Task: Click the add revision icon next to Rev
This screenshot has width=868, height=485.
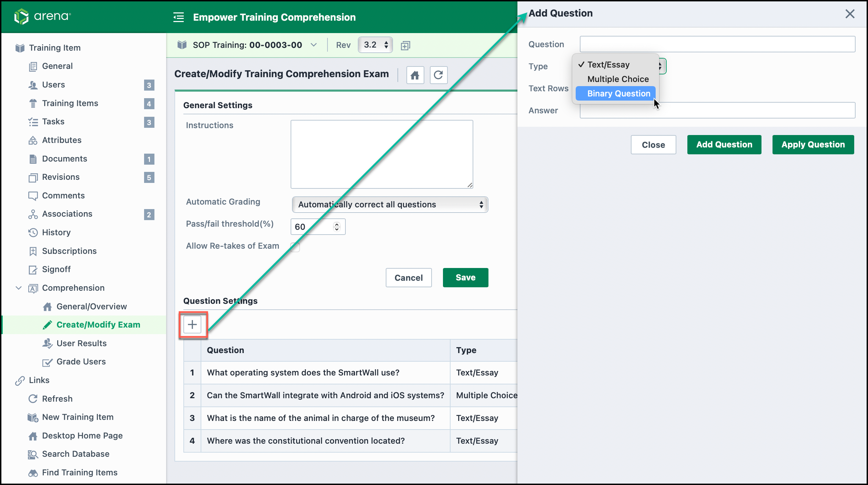Action: 405,45
